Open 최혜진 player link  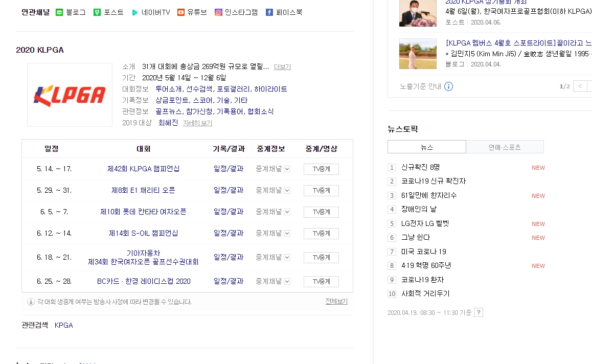point(168,123)
